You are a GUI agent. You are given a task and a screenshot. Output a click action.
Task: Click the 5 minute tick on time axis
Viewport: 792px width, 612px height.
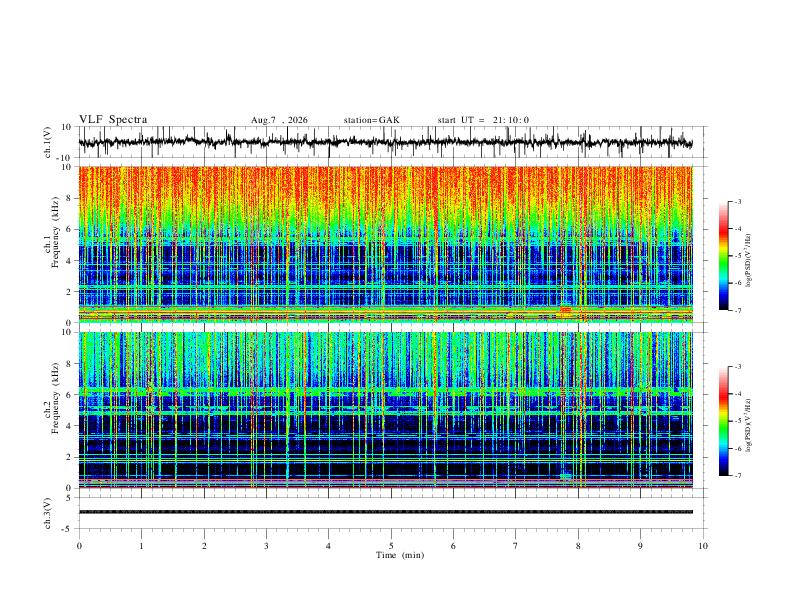coord(391,546)
